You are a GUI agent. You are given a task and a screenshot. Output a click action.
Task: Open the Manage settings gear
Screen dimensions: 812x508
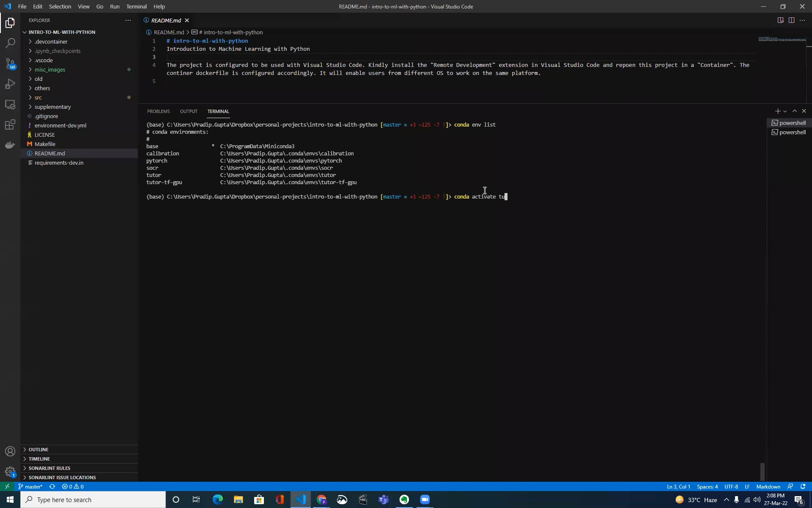10,472
